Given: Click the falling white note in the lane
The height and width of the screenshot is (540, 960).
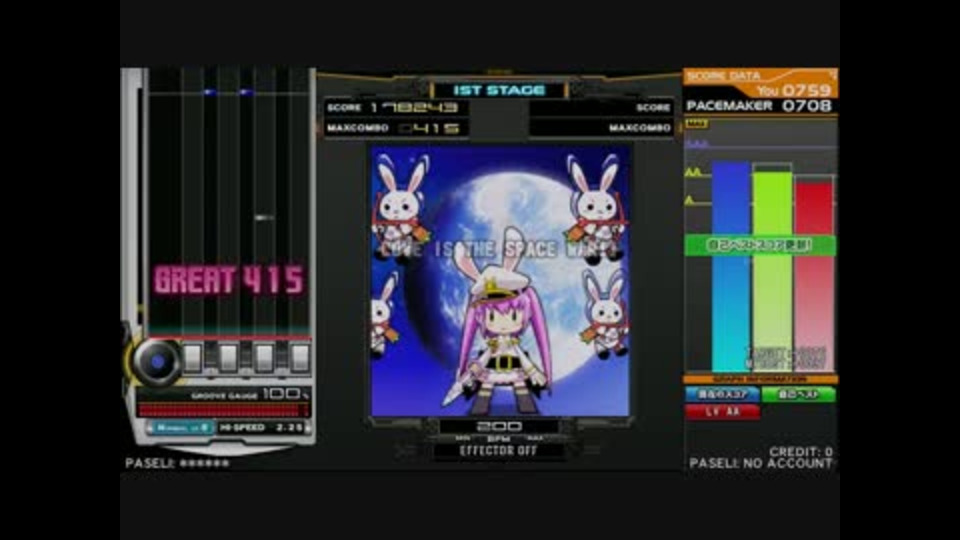Looking at the screenshot, I should coord(264,217).
